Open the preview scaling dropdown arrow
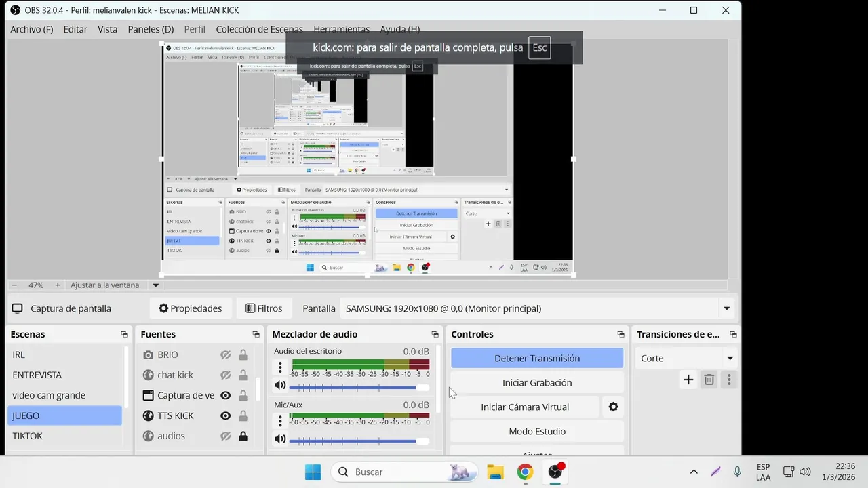The width and height of the screenshot is (868, 488). (155, 285)
